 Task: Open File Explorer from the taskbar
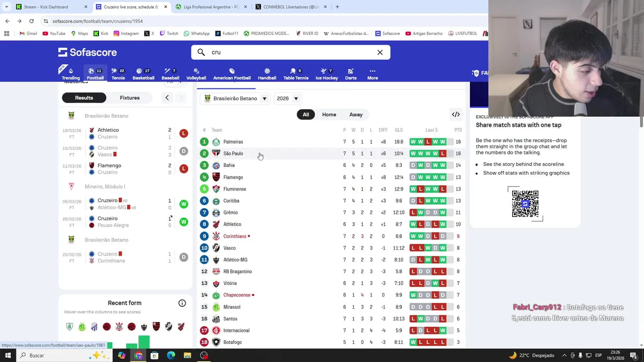coord(187,355)
